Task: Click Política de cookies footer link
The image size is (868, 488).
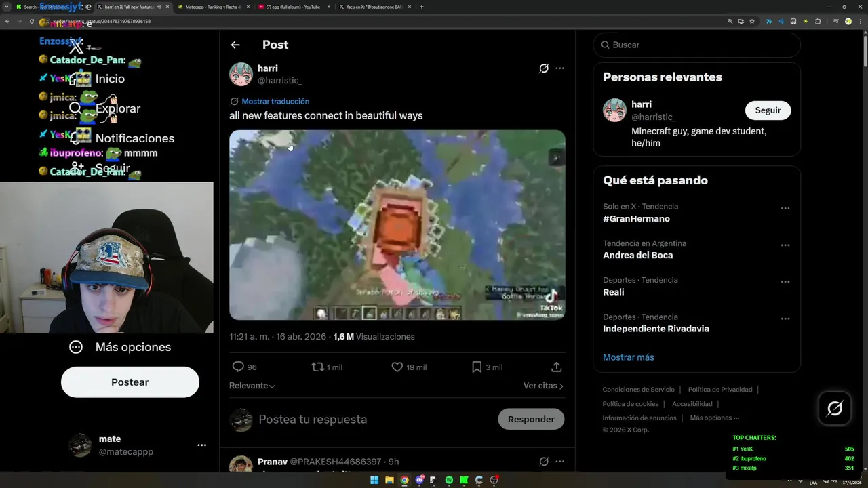Action: click(x=631, y=404)
